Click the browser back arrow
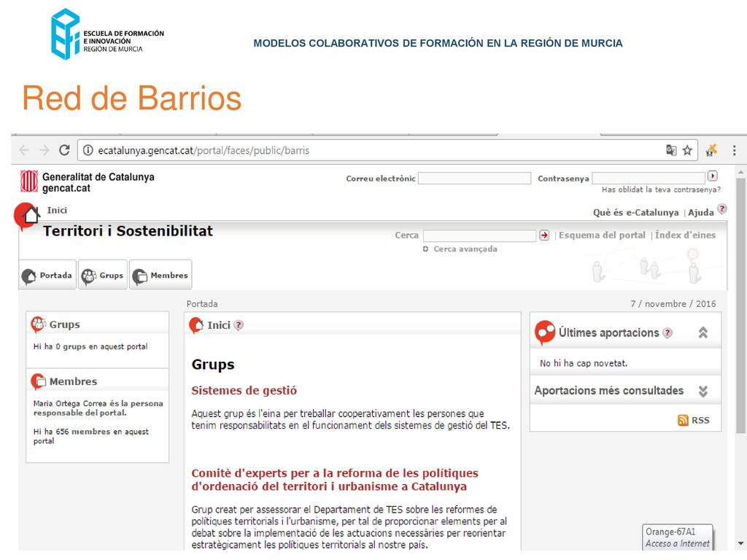The image size is (747, 560). click(x=24, y=150)
